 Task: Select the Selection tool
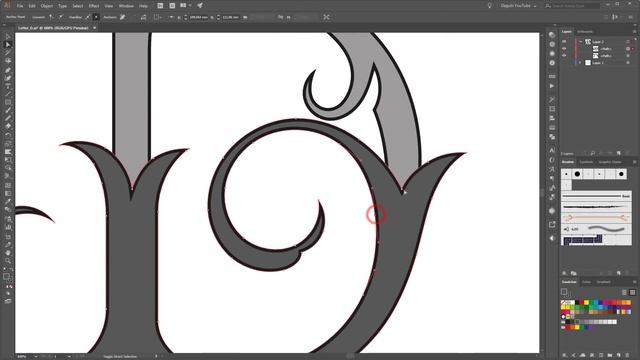8,37
